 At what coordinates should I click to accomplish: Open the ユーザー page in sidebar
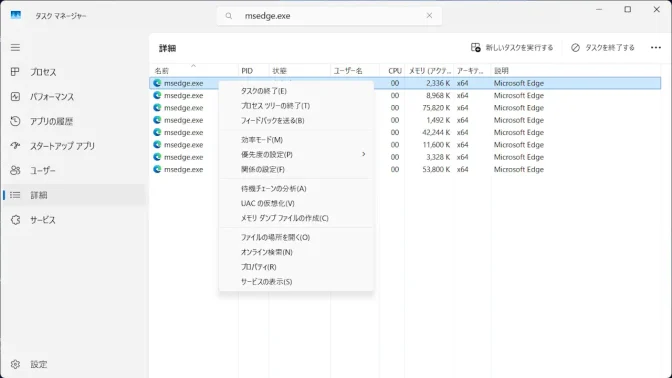74,171
